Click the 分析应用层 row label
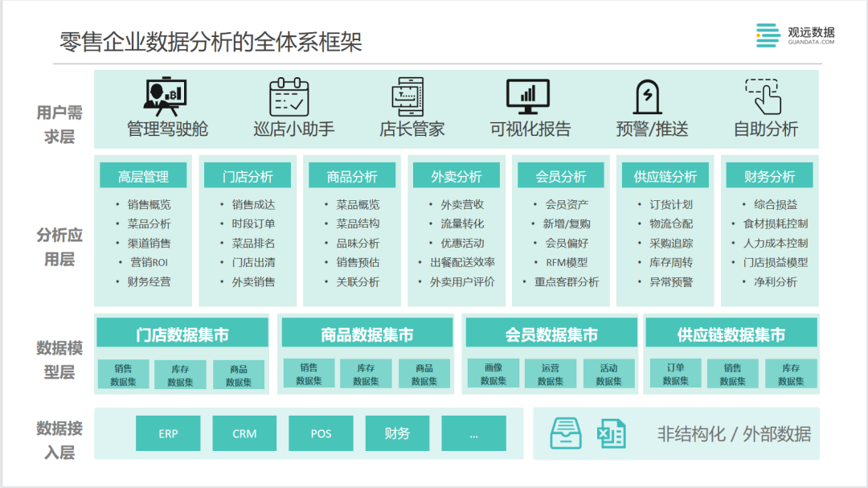Viewport: 868px width, 488px height. tap(59, 247)
